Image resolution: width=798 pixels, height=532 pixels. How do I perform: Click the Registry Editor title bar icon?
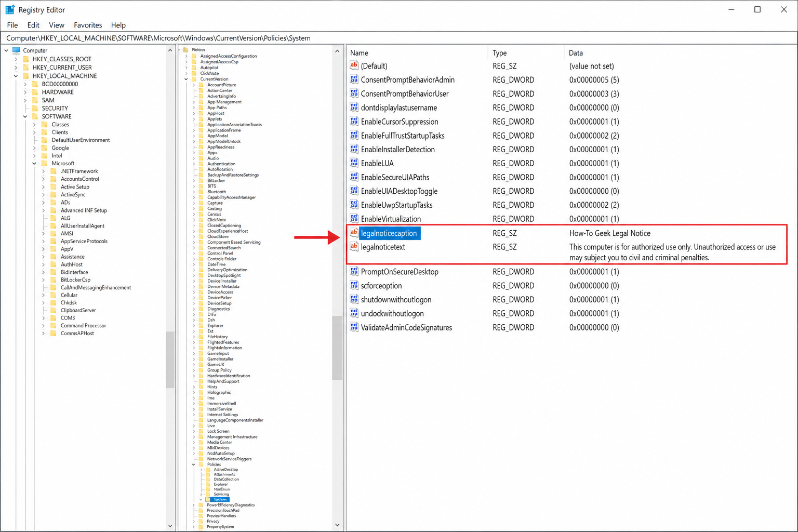(x=10, y=10)
